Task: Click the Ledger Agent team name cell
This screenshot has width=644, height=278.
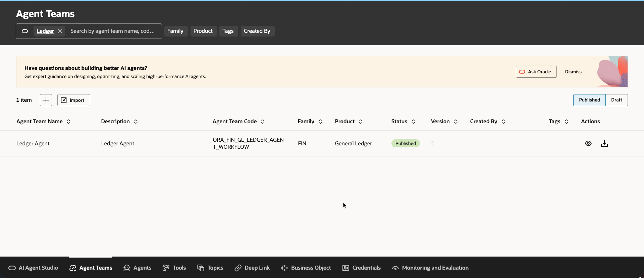Action: pos(33,143)
